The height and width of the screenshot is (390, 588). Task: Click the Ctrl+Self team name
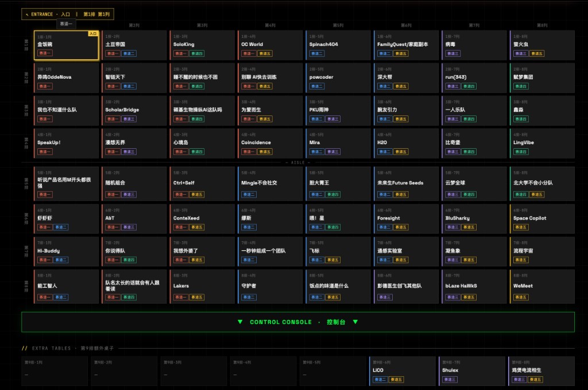coord(184,183)
